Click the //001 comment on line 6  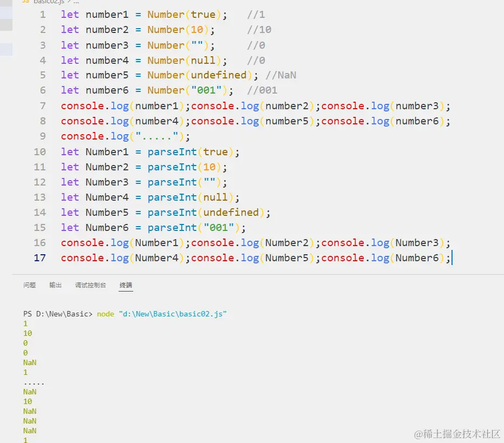click(262, 90)
